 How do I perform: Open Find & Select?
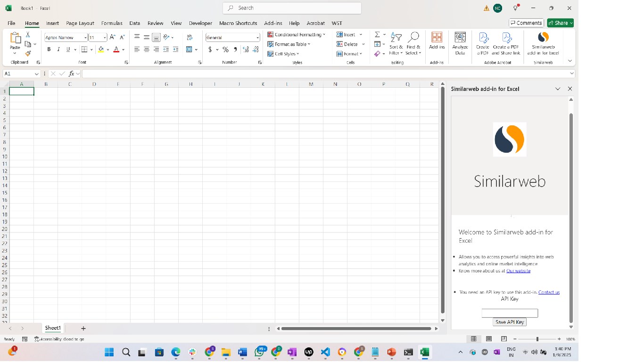[413, 43]
